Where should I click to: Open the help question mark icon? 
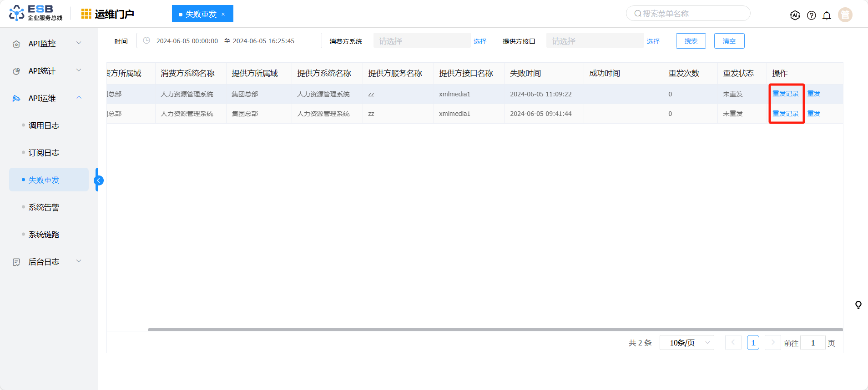811,15
